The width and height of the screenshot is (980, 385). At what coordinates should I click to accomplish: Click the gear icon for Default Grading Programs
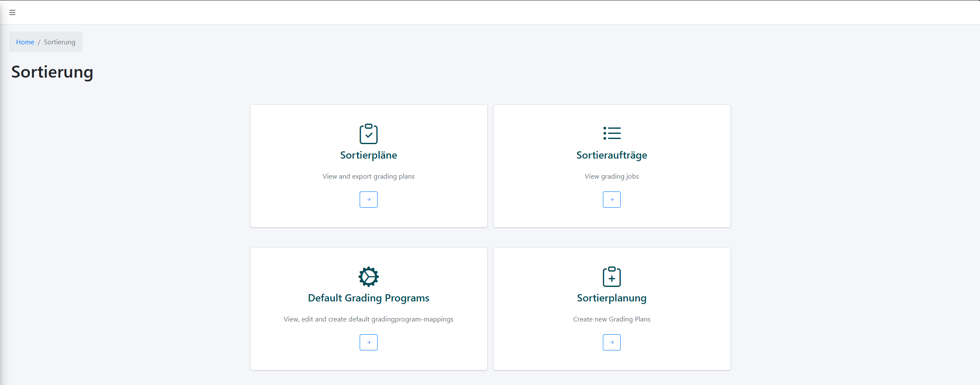(369, 277)
